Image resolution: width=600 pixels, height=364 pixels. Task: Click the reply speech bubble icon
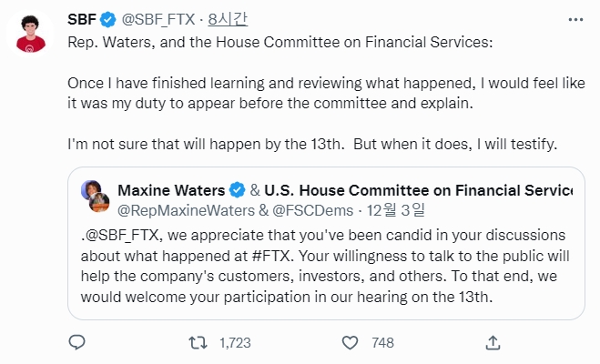pyautogui.click(x=77, y=342)
